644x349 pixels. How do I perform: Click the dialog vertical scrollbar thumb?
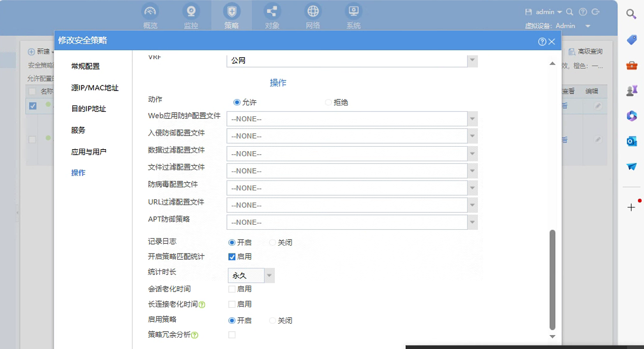[552, 279]
